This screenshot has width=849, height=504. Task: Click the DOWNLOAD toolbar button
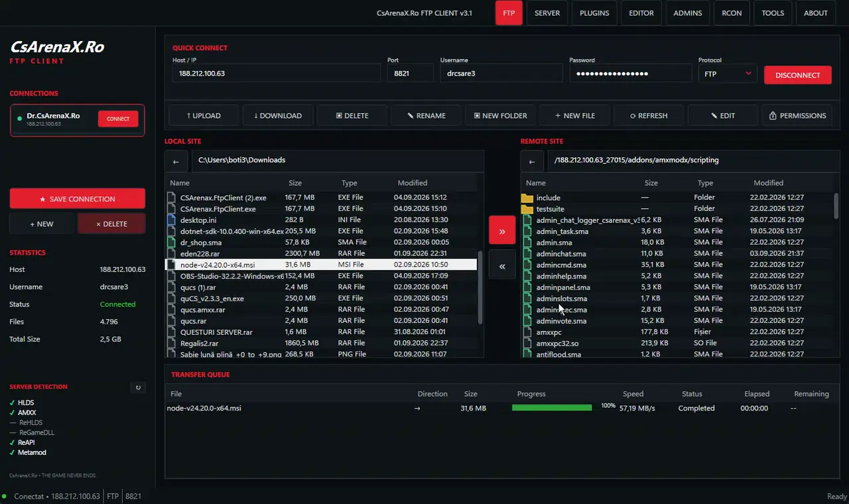[278, 115]
